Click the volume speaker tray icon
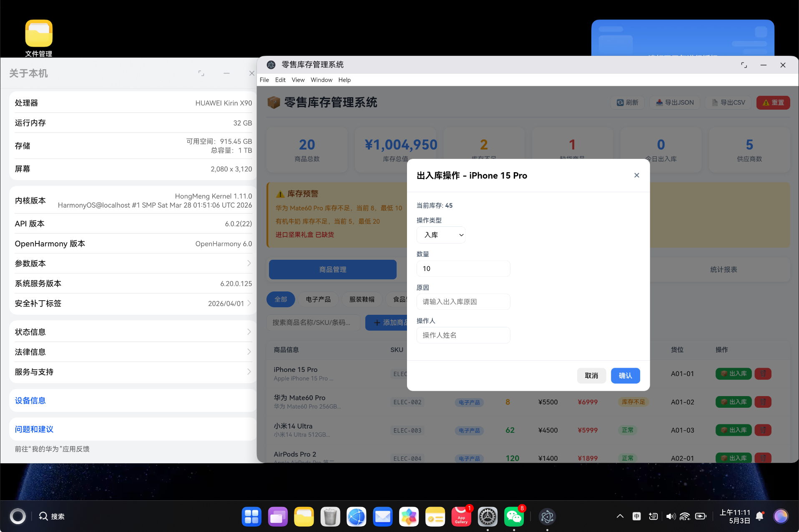Image resolution: width=799 pixels, height=532 pixels. [671, 516]
